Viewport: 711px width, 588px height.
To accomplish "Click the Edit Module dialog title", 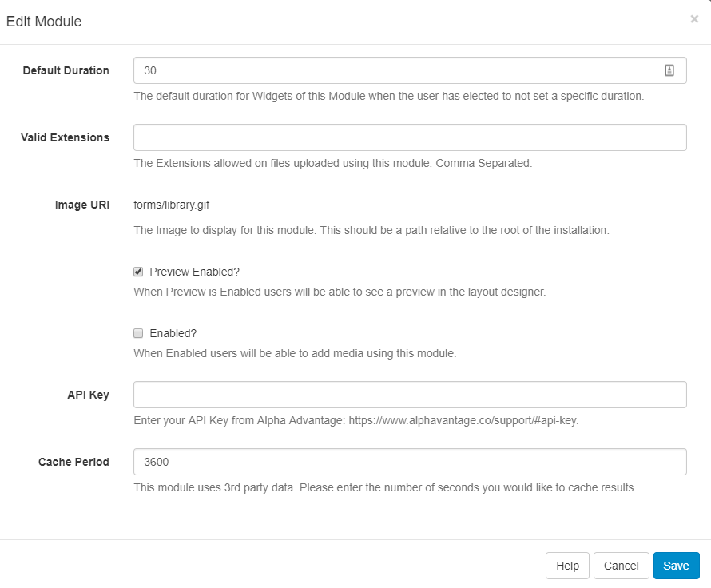I will click(44, 22).
